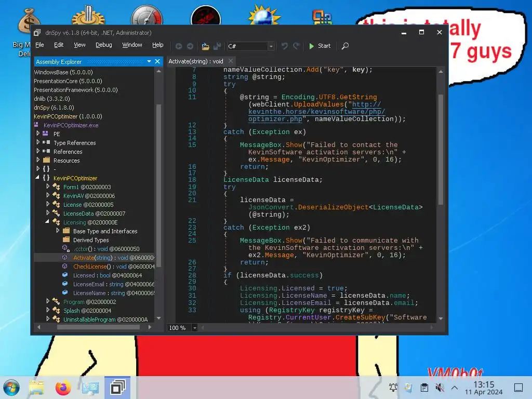Select the dnlib (3.3.2.0) assembly
532x399 pixels.
point(52,99)
